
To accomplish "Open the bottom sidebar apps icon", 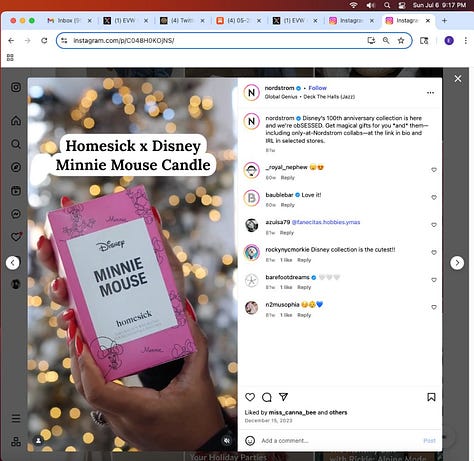I will click(16, 441).
